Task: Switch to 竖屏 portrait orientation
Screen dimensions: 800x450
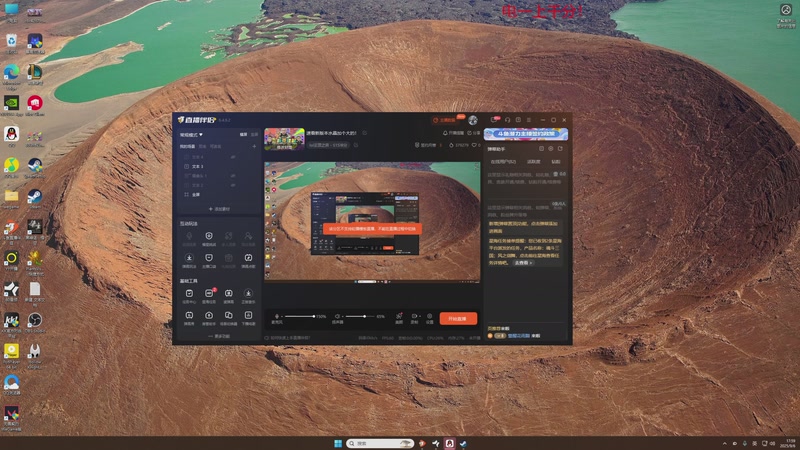Action: 254,135
